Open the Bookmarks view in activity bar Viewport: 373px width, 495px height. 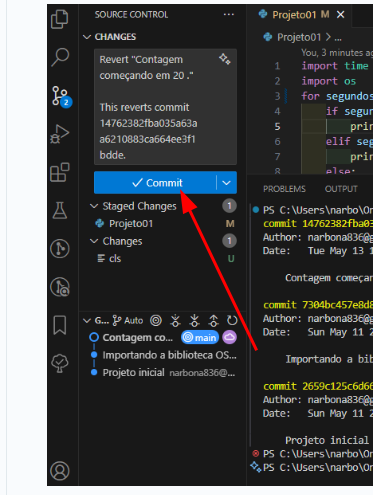click(60, 325)
